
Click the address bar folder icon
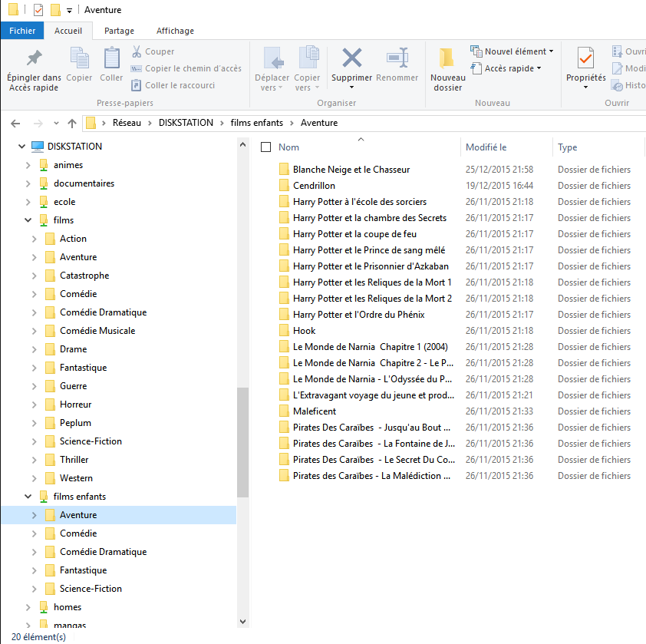[x=91, y=123]
